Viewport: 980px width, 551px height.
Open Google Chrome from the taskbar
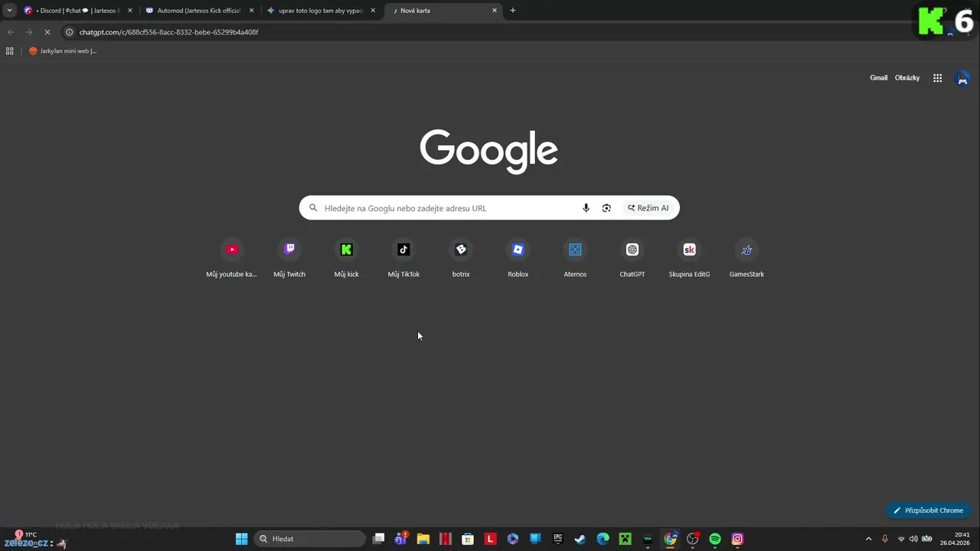670,539
